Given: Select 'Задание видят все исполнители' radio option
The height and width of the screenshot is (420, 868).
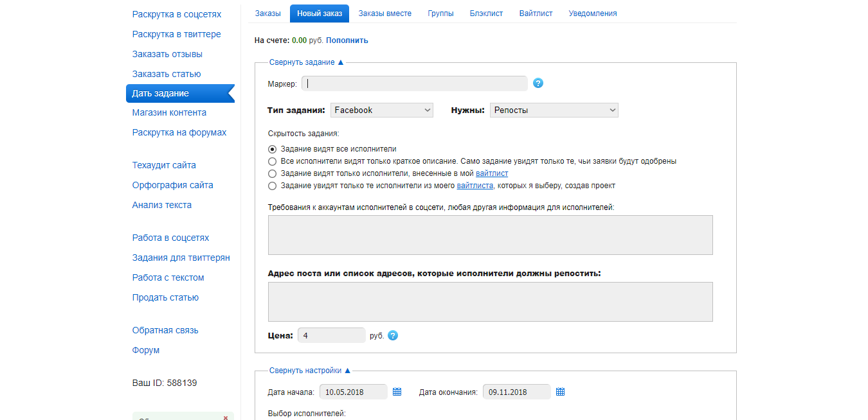Looking at the screenshot, I should tap(273, 149).
